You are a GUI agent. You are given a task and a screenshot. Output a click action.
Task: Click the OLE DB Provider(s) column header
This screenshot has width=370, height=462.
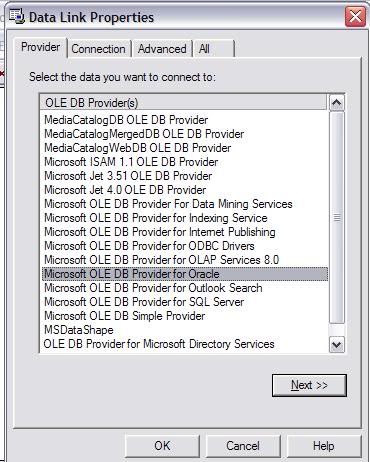(x=183, y=103)
